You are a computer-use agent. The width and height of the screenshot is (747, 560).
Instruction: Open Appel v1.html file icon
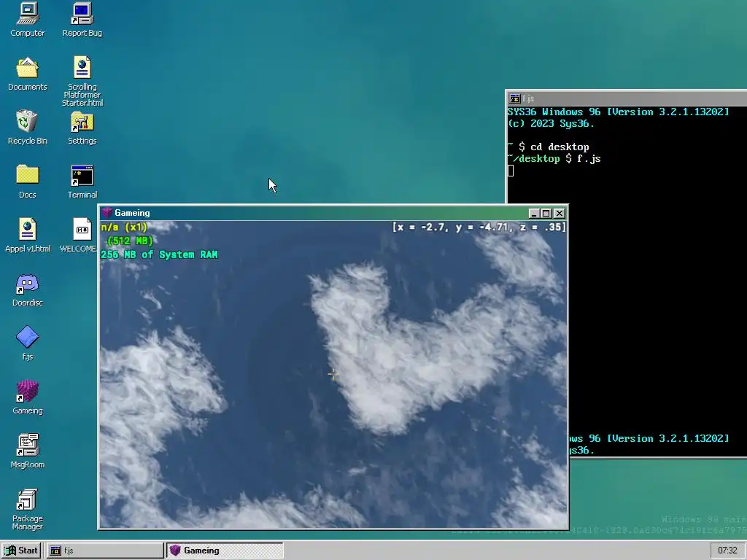[x=27, y=236]
